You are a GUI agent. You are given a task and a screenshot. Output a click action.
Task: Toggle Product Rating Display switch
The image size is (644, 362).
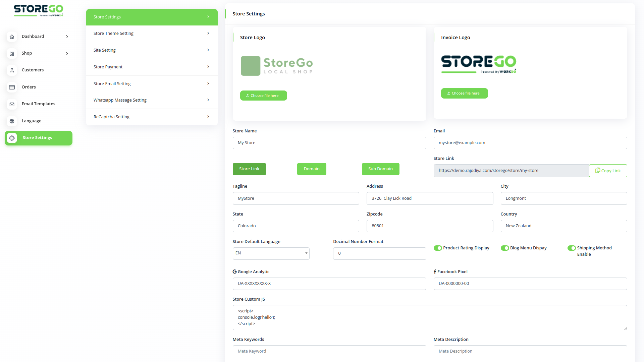click(x=438, y=248)
